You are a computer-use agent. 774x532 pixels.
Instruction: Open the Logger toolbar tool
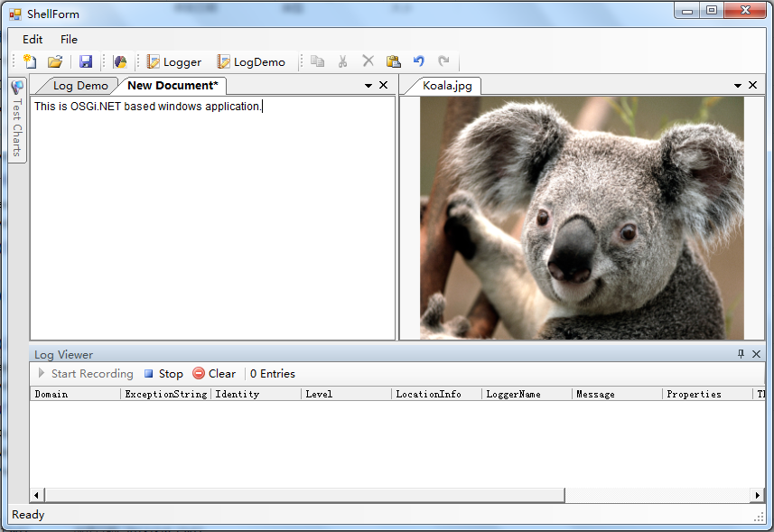pos(173,61)
